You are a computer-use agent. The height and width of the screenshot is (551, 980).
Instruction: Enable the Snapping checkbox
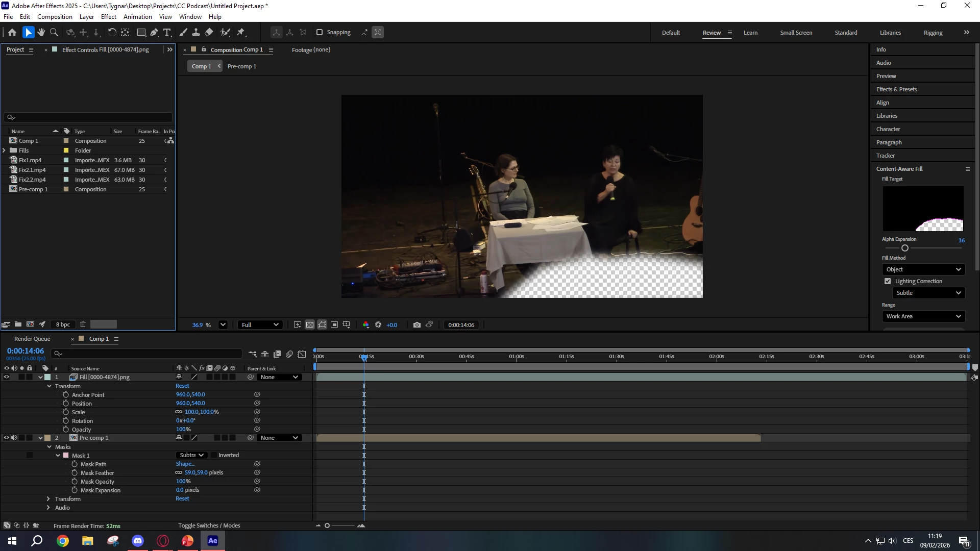320,32
